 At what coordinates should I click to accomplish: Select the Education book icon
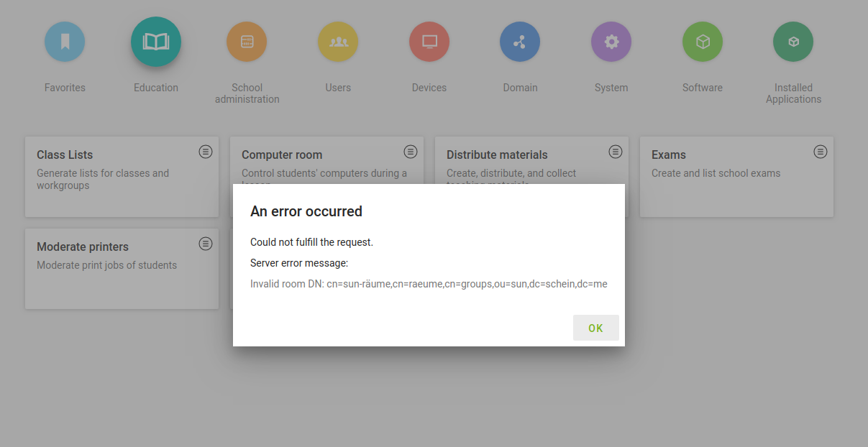pyautogui.click(x=156, y=42)
